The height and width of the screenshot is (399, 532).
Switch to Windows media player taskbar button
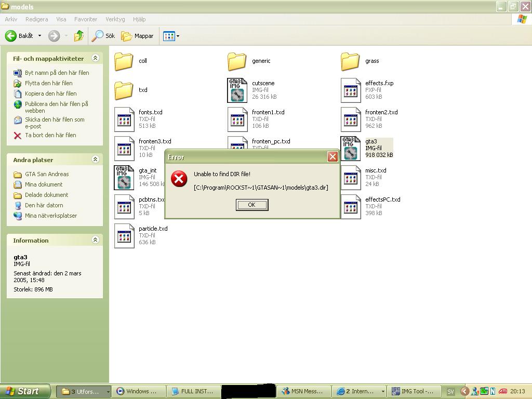(140, 391)
